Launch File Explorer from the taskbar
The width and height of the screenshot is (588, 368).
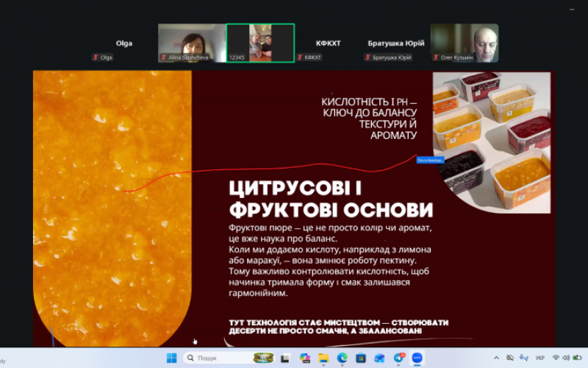click(x=323, y=358)
